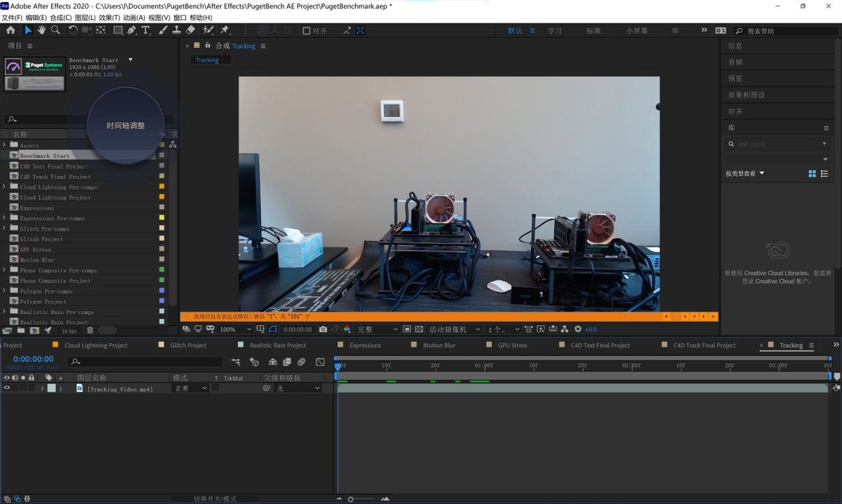This screenshot has width=842, height=504.
Task: Switch to the 标准 workspace
Action: coord(594,31)
